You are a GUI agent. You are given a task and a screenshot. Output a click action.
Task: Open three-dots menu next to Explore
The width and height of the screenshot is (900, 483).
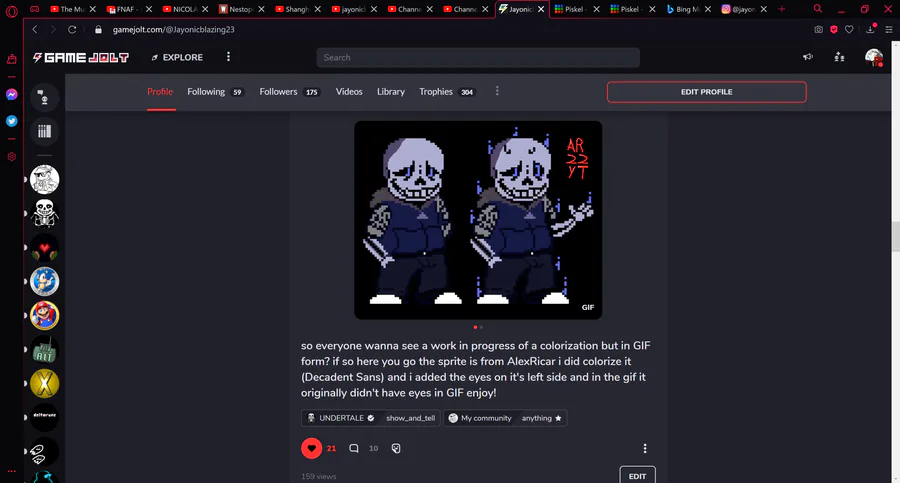pos(228,56)
